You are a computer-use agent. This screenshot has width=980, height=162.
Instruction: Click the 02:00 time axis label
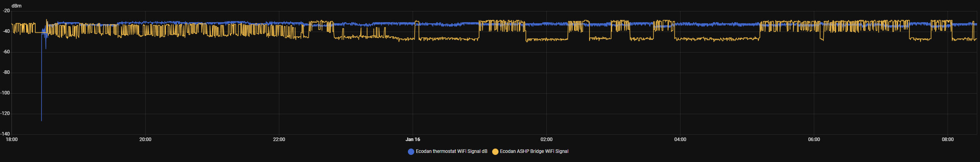pos(546,139)
